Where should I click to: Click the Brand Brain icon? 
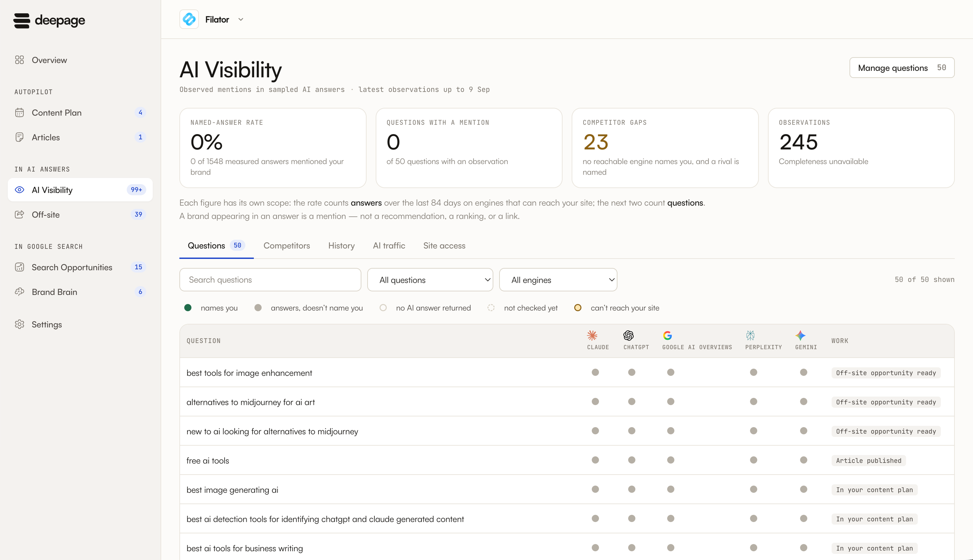pyautogui.click(x=19, y=292)
